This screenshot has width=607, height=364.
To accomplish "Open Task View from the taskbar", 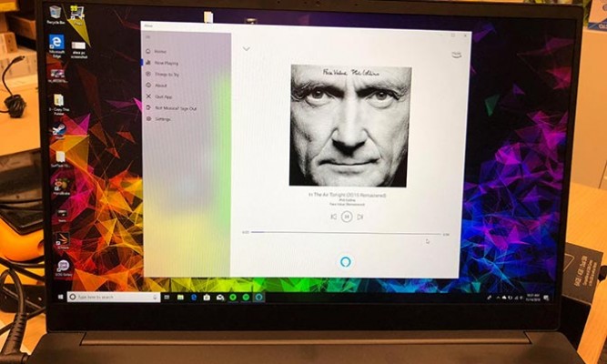I will (167, 298).
